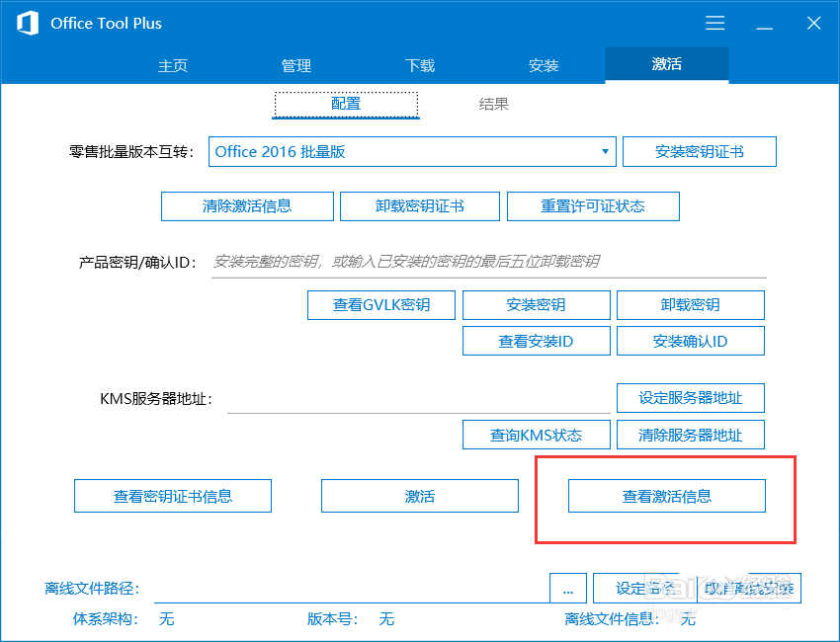Expand the Office 2016 批量版 dropdown
This screenshot has width=840, height=642.
pyautogui.click(x=412, y=151)
